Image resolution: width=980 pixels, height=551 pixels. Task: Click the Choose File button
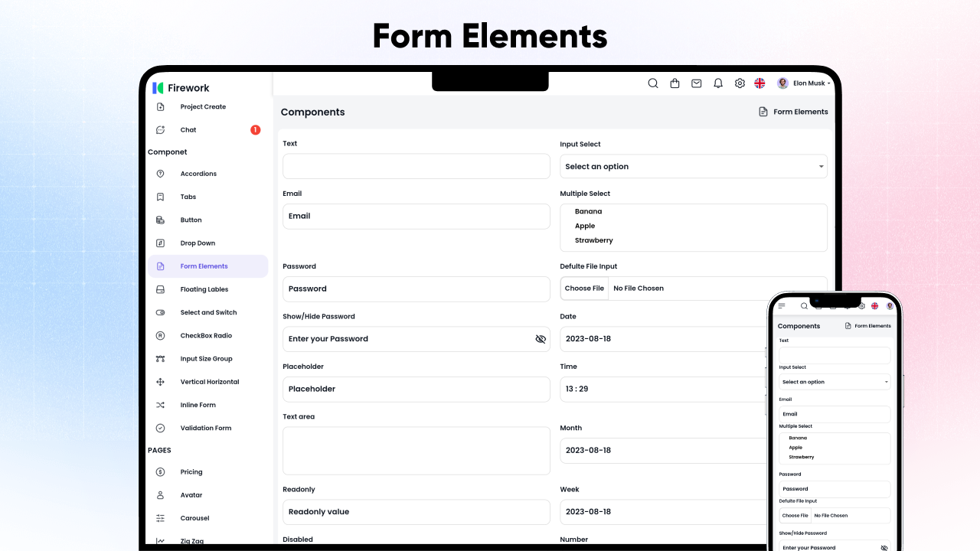tap(584, 289)
